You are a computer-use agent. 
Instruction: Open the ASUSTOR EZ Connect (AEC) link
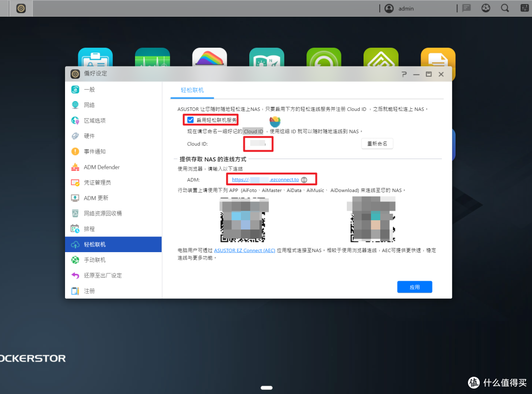245,250
